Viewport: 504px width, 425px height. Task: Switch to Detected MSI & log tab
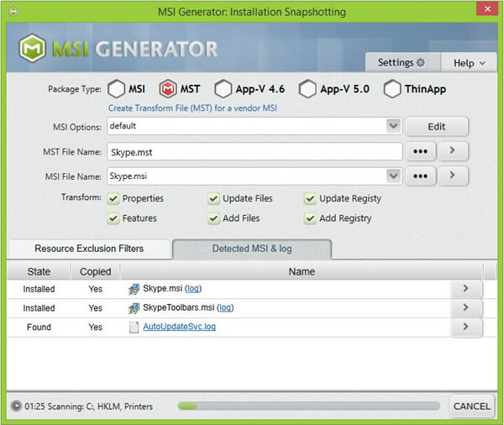pos(252,249)
